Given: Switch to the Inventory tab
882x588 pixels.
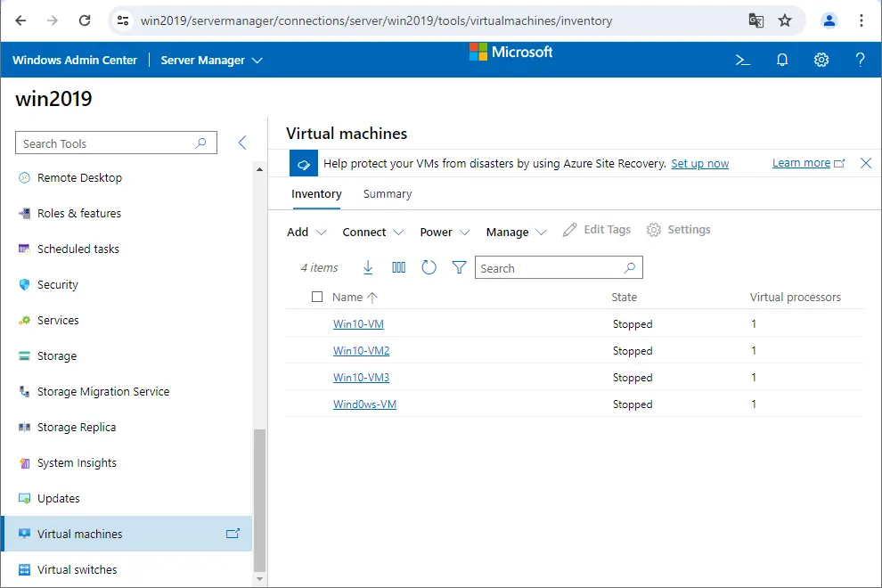Looking at the screenshot, I should point(316,194).
